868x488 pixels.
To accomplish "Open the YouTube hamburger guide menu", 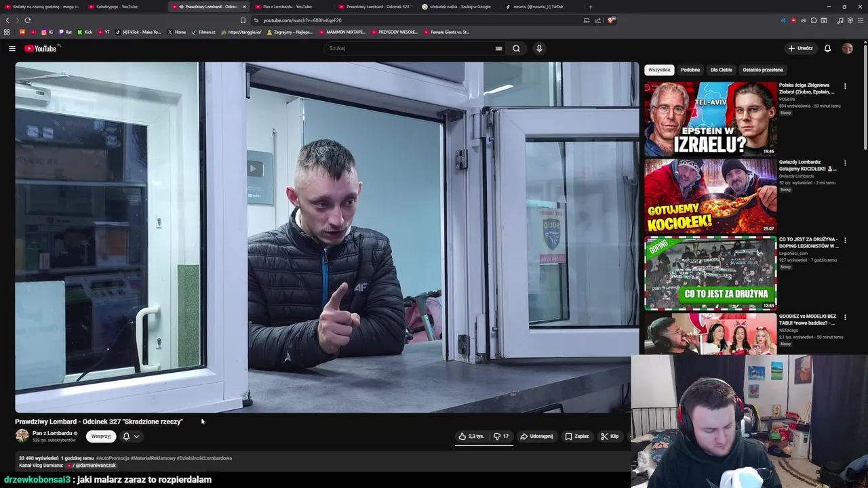I will (12, 48).
